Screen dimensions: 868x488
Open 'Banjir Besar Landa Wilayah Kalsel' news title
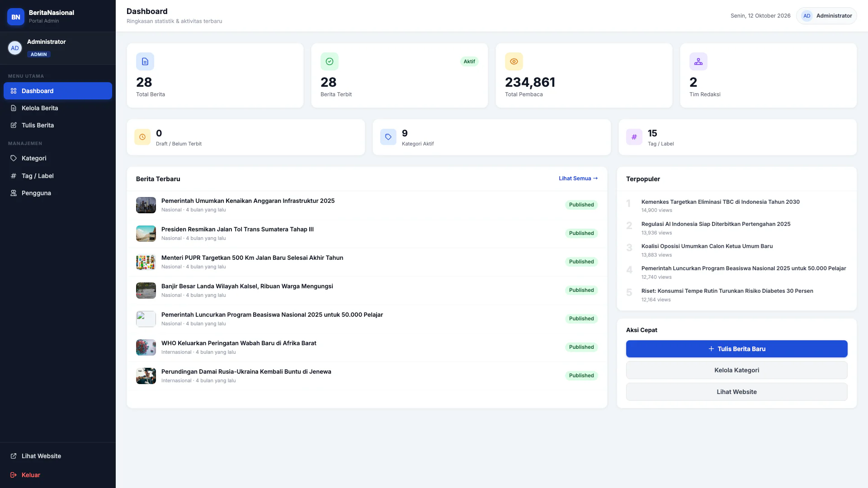[247, 286]
